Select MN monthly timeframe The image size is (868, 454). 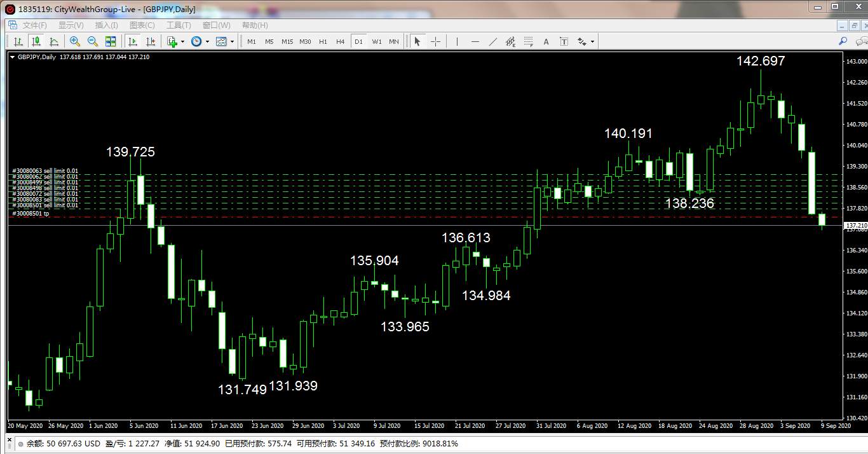pyautogui.click(x=394, y=41)
